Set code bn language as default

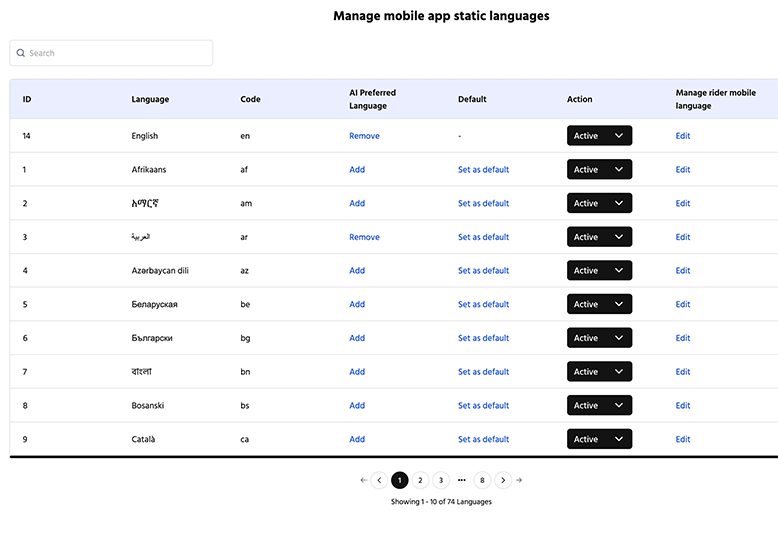(483, 372)
